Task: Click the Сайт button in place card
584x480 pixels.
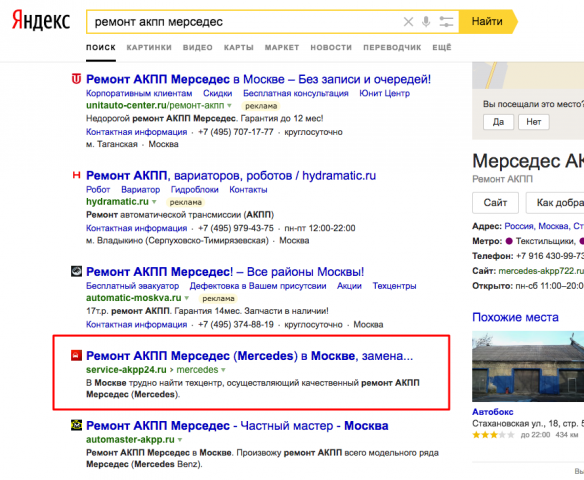Action: pyautogui.click(x=495, y=203)
